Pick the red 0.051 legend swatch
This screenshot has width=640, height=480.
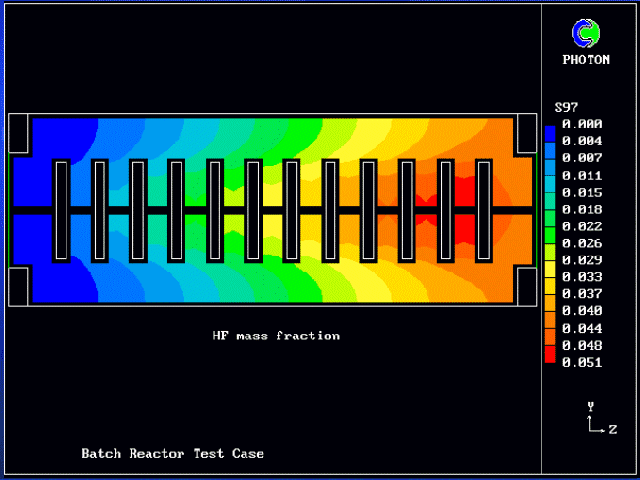coord(550,361)
